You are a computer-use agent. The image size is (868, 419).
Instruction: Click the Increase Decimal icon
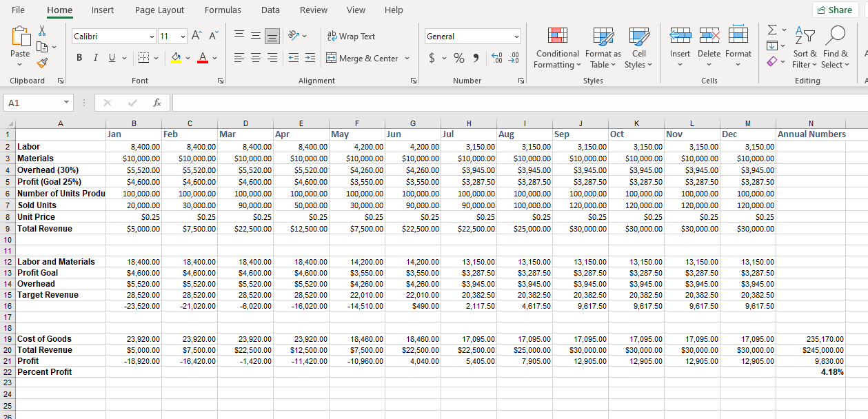496,59
